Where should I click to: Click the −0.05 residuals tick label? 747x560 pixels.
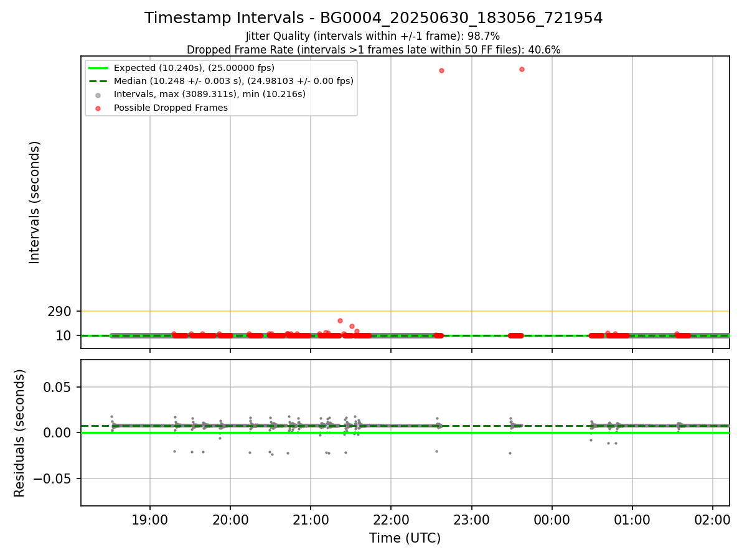point(52,478)
